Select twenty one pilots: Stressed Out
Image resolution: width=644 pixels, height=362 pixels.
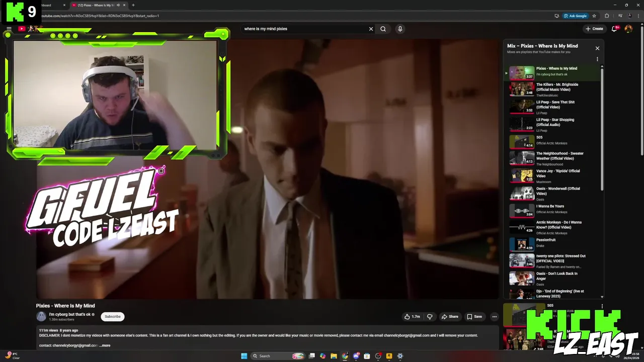(552, 261)
